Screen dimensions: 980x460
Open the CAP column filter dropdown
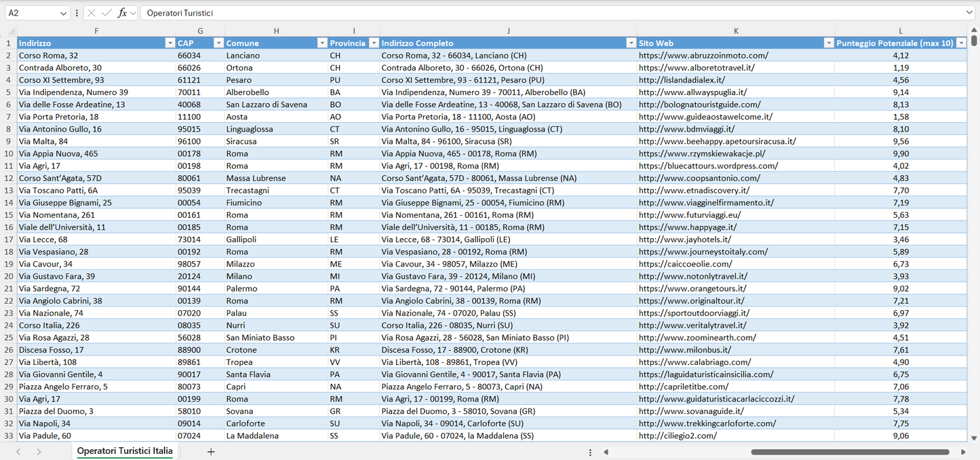coord(218,42)
